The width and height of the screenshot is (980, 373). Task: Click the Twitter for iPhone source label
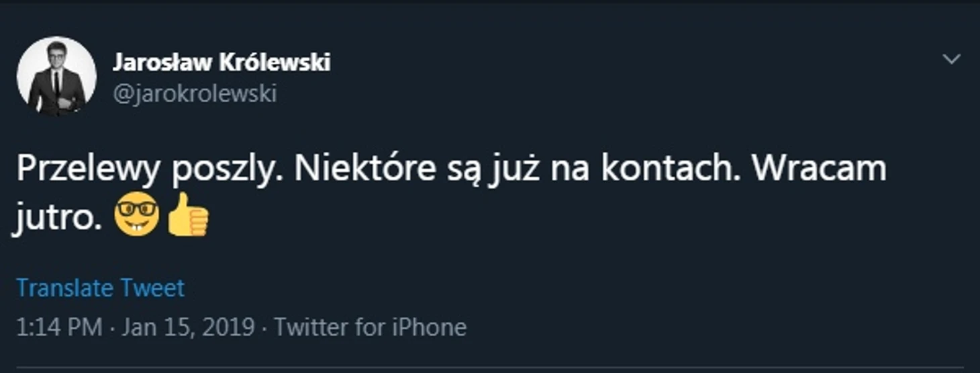(x=371, y=327)
